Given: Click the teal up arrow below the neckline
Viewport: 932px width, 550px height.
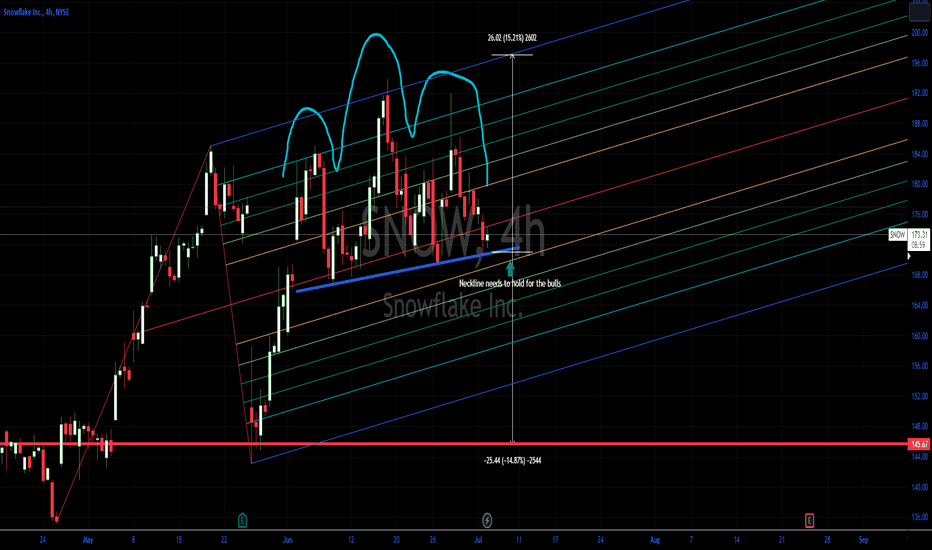Looking at the screenshot, I should coord(510,268).
